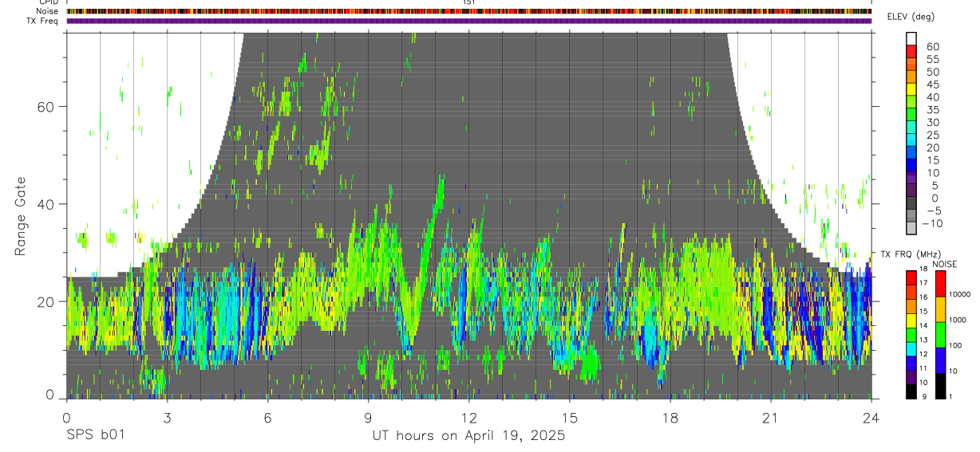Click the SPS b01 radar beam label
980x452 pixels.
click(95, 436)
